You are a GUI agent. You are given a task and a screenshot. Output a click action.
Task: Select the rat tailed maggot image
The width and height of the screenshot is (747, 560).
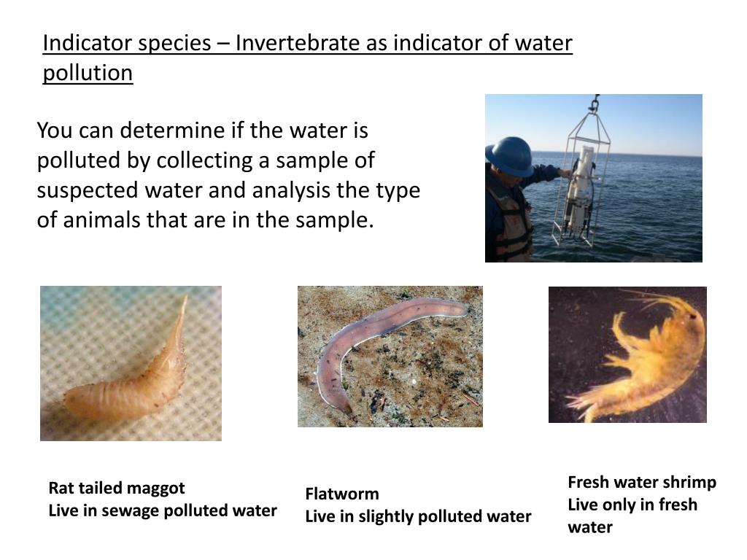tap(131, 363)
